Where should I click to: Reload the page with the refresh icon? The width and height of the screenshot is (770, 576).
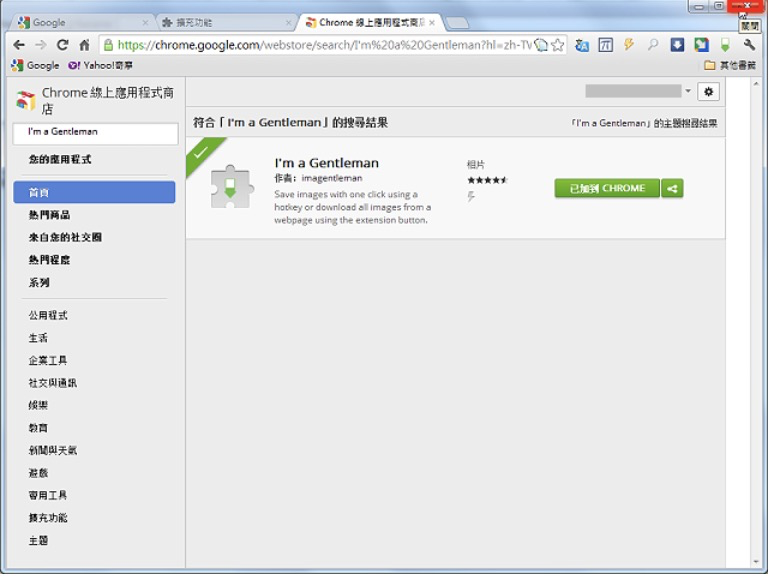(x=62, y=45)
